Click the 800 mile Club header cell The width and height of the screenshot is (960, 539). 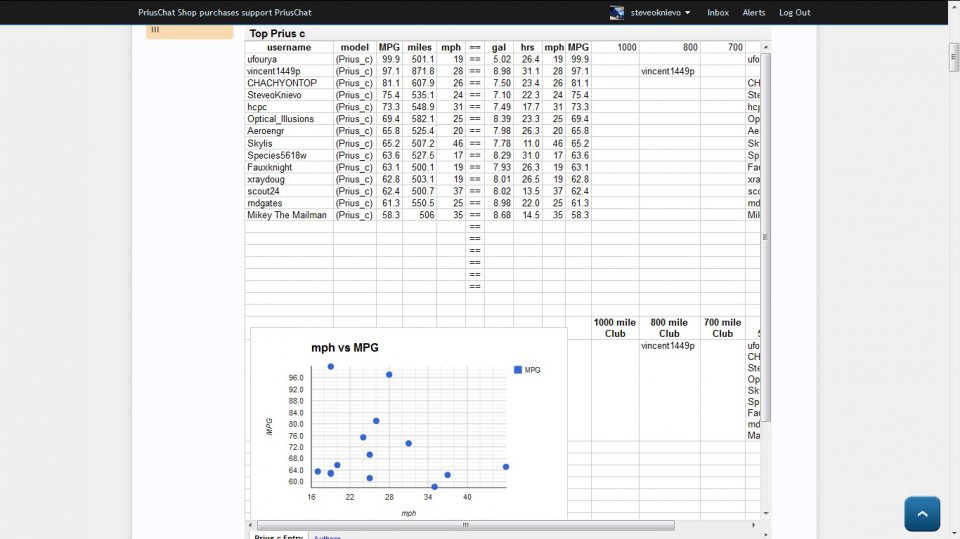click(669, 328)
